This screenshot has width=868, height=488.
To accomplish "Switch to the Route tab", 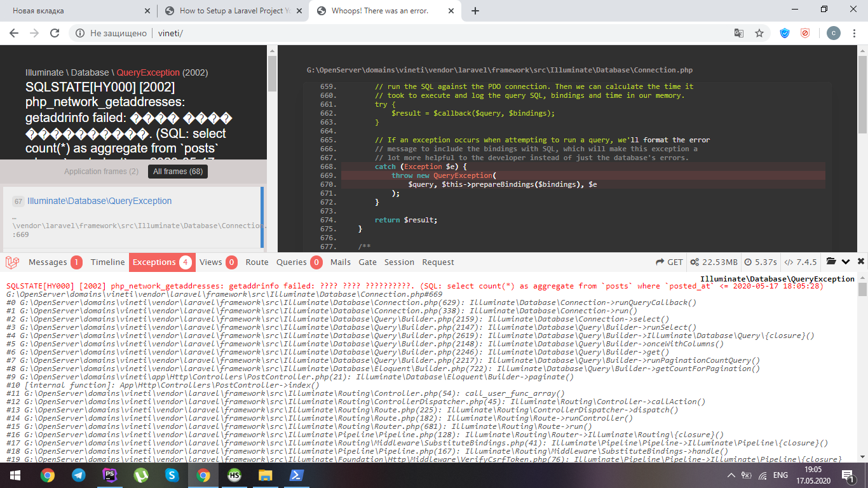I will coord(257,262).
